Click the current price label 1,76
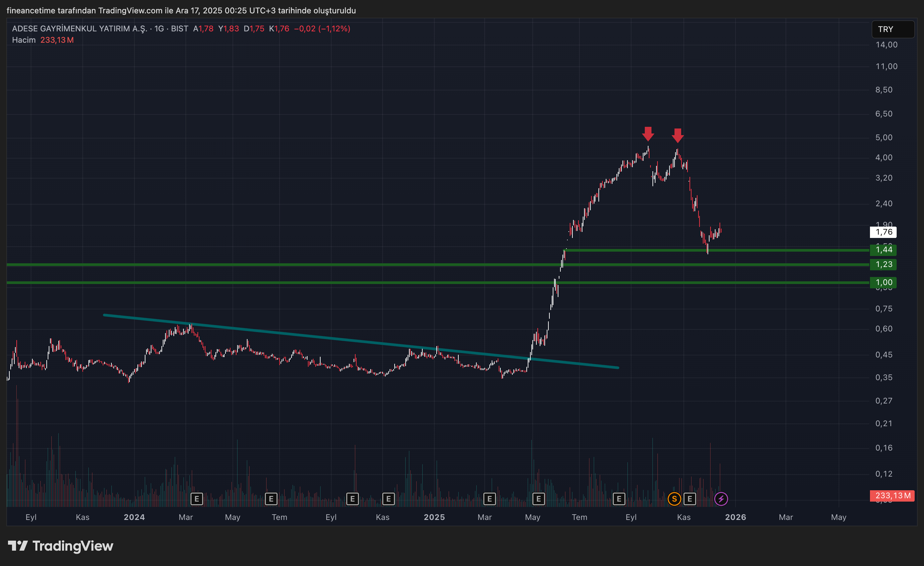This screenshot has height=566, width=924. click(883, 232)
